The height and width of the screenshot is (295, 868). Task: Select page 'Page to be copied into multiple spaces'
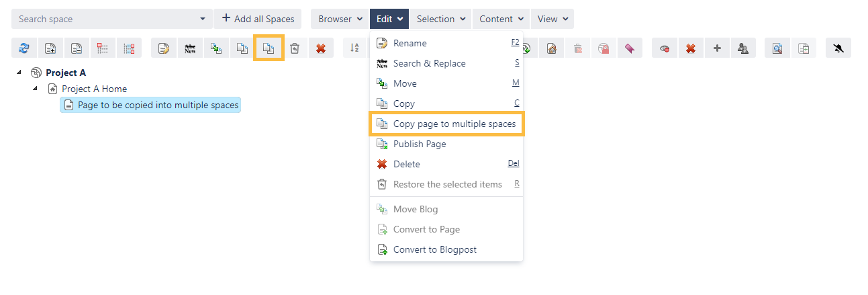(x=158, y=105)
